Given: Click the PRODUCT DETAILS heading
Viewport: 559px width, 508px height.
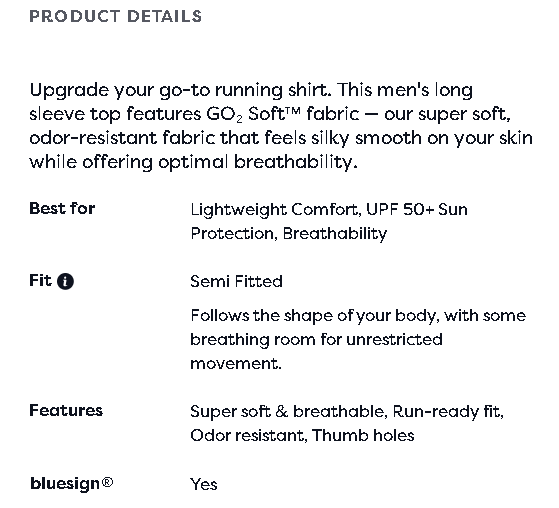Looking at the screenshot, I should tap(116, 16).
